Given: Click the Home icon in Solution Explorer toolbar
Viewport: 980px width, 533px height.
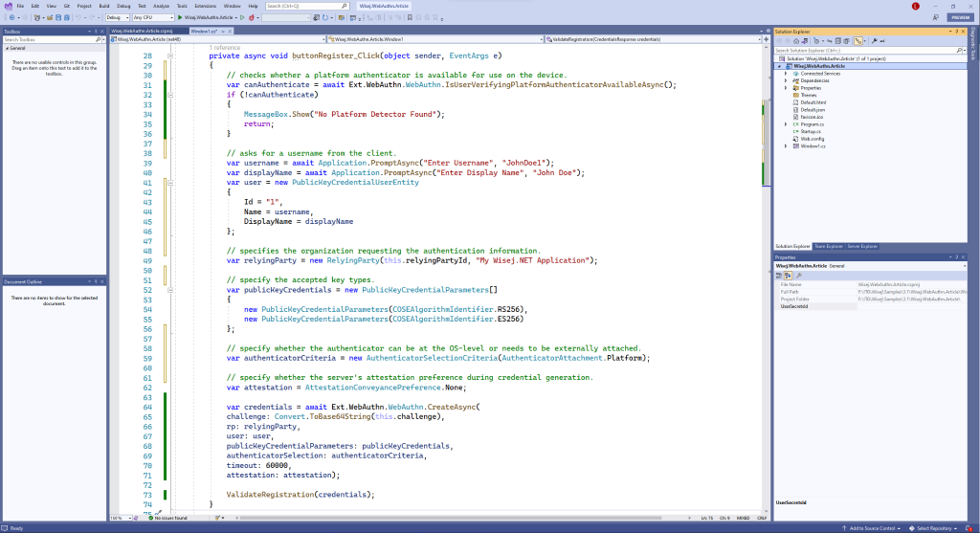Looking at the screenshot, I should 796,41.
